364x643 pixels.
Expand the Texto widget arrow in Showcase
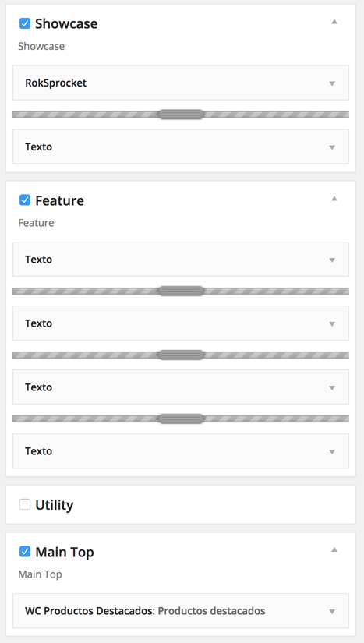coord(332,147)
